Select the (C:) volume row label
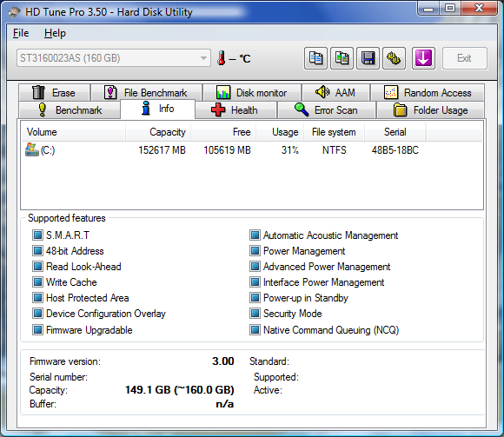Screen dimensions: 504x437 [48, 150]
